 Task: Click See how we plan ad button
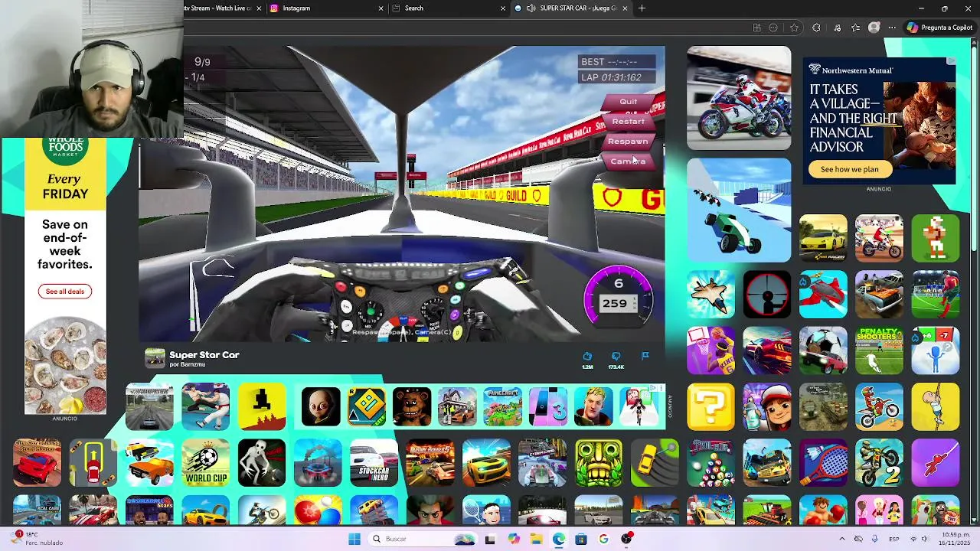tap(849, 169)
